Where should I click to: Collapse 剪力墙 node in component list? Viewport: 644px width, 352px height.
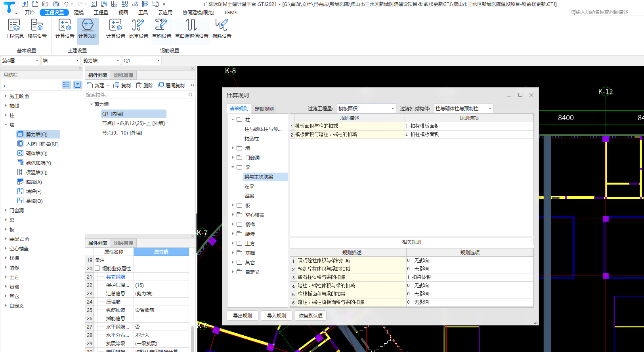(x=92, y=104)
